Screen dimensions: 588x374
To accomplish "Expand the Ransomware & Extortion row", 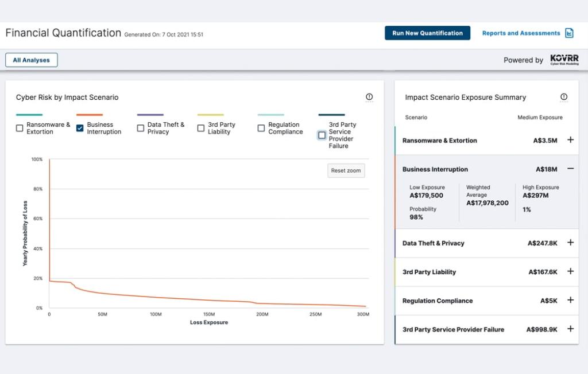I will tap(570, 140).
